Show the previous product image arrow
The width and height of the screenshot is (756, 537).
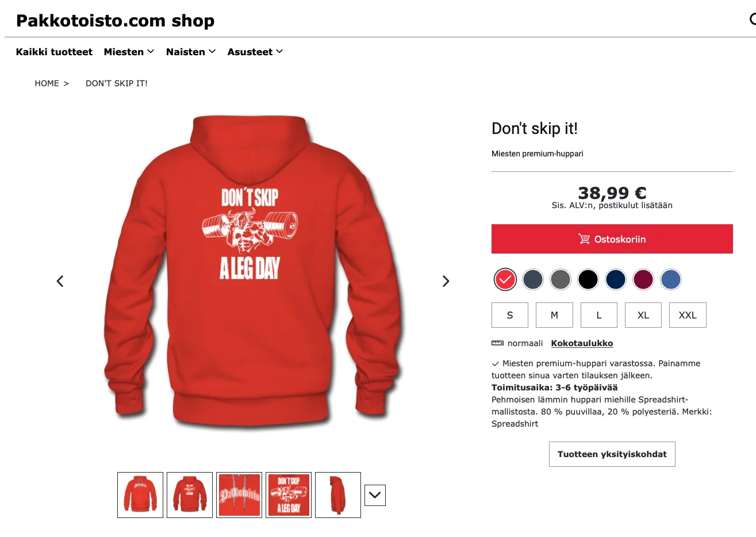pos(60,281)
